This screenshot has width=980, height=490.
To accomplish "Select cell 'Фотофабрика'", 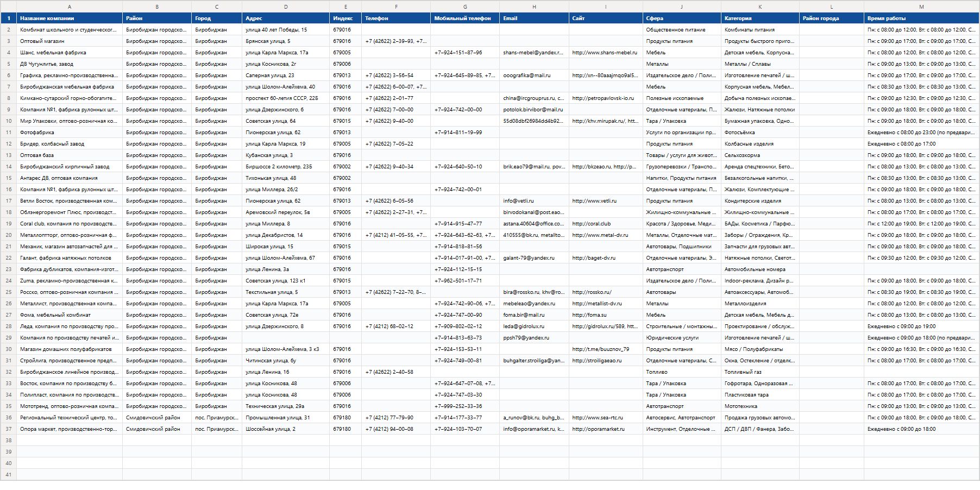I will [70, 133].
